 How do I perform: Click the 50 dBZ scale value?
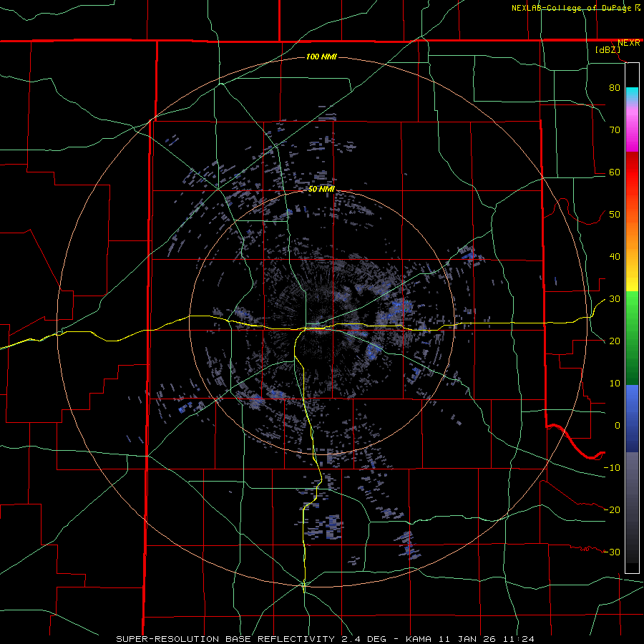pyautogui.click(x=615, y=215)
